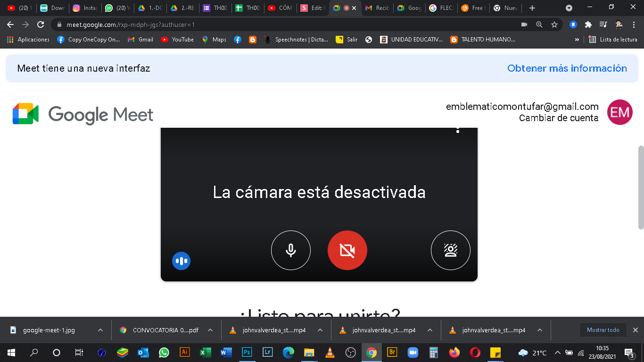Switch to the Instagram tab
This screenshot has width=644, height=362.
[x=85, y=8]
